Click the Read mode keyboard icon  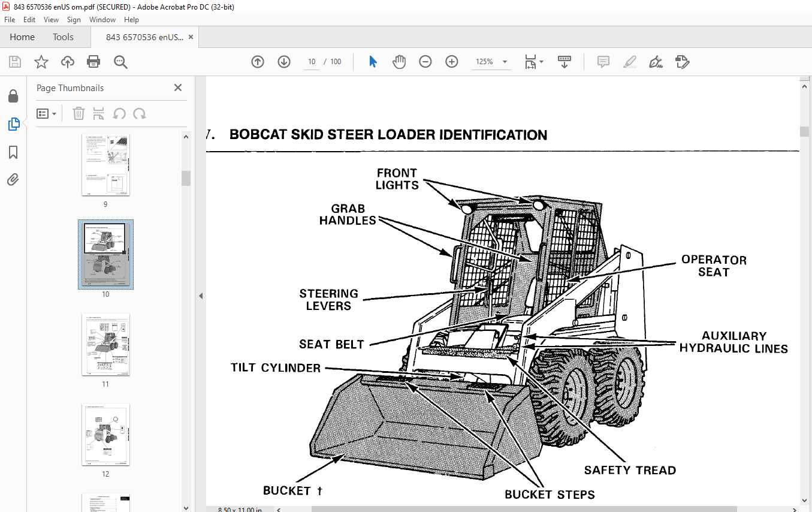565,62
